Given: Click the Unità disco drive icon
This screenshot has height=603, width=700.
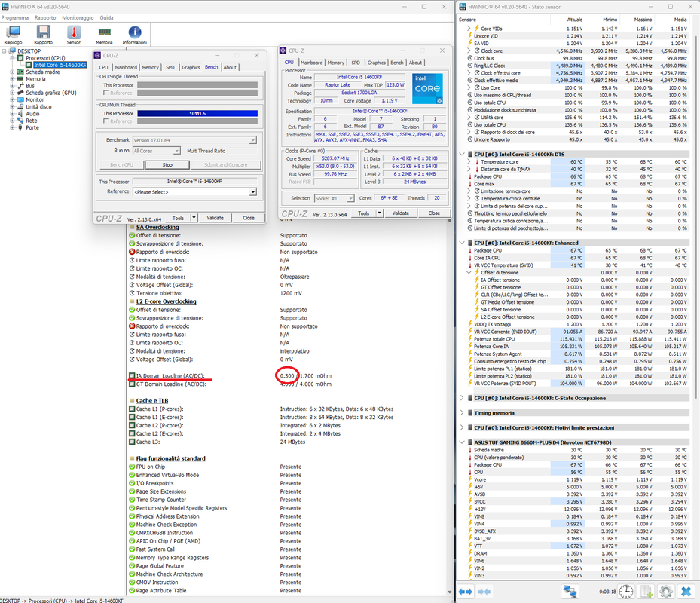Looking at the screenshot, I should point(20,107).
